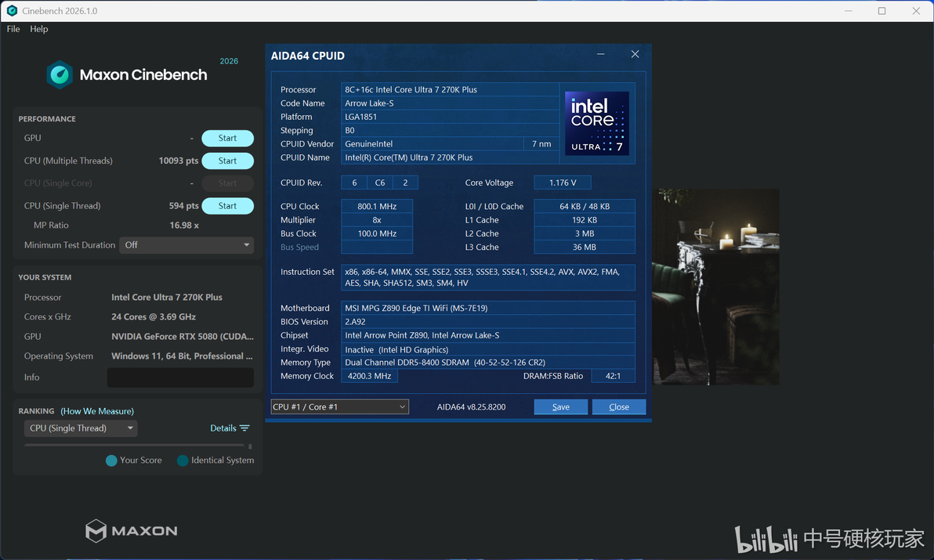The height and width of the screenshot is (560, 934).
Task: Start the GPU benchmark
Action: pyautogui.click(x=227, y=138)
